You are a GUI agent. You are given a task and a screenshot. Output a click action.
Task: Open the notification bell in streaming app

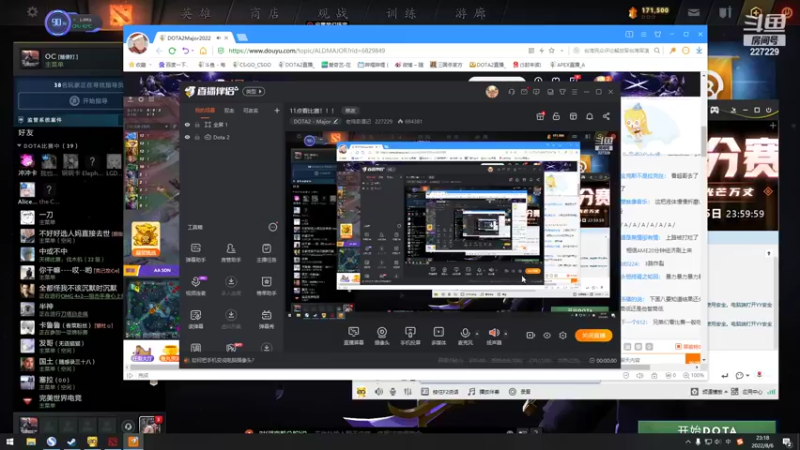pyautogui.click(x=589, y=116)
